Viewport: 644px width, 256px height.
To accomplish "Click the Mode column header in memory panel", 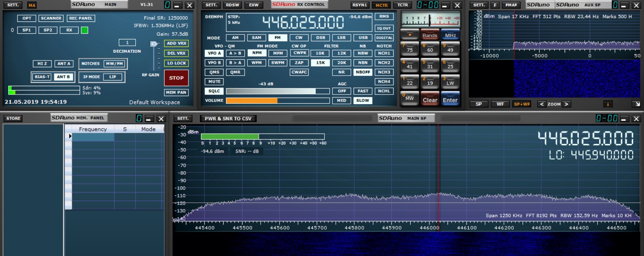I will (148, 129).
